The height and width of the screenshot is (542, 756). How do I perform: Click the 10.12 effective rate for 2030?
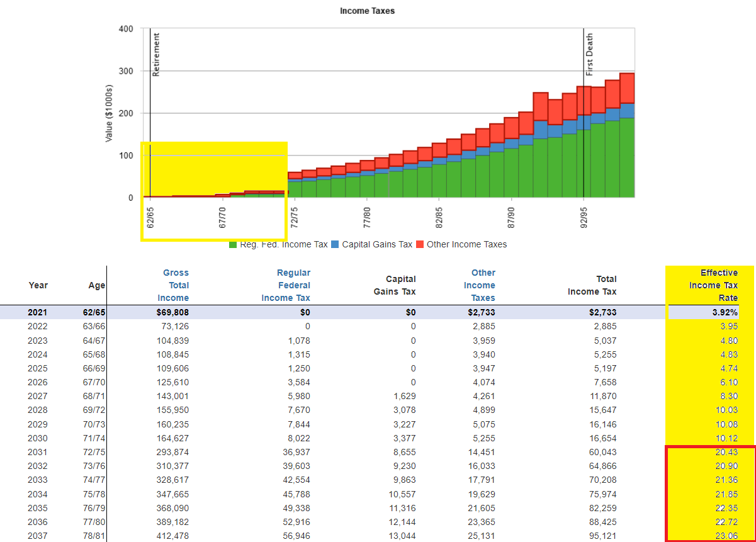click(x=727, y=438)
